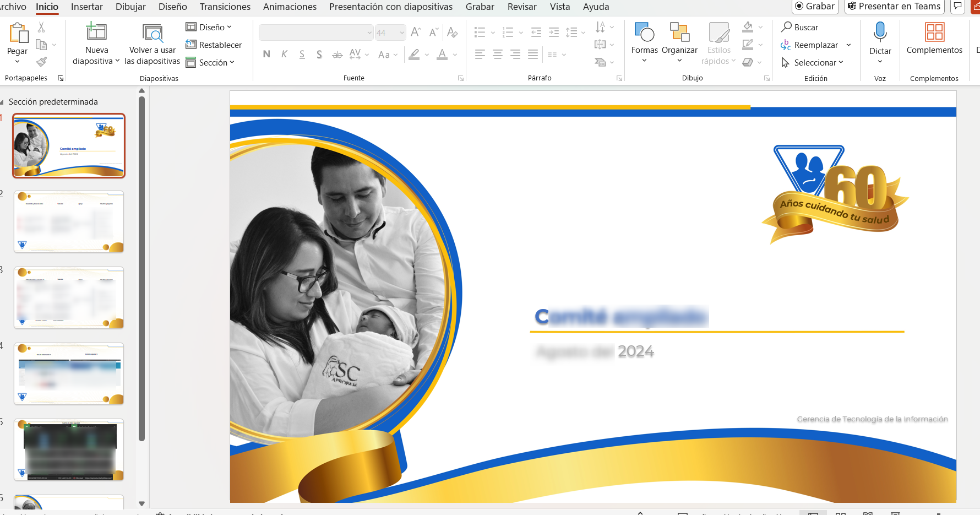The height and width of the screenshot is (515, 980).
Task: Click Presentar en Teams button
Action: point(895,6)
